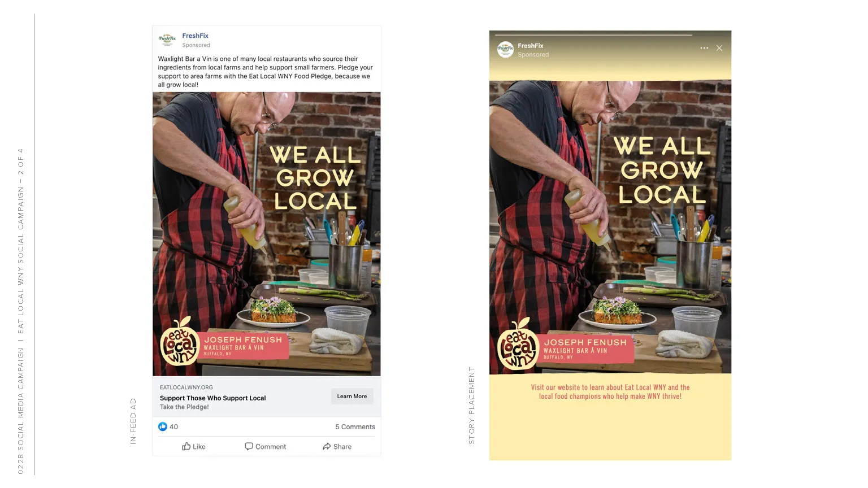Image resolution: width=868 pixels, height=488 pixels.
Task: Click the feed ad chef photo
Action: tap(267, 234)
